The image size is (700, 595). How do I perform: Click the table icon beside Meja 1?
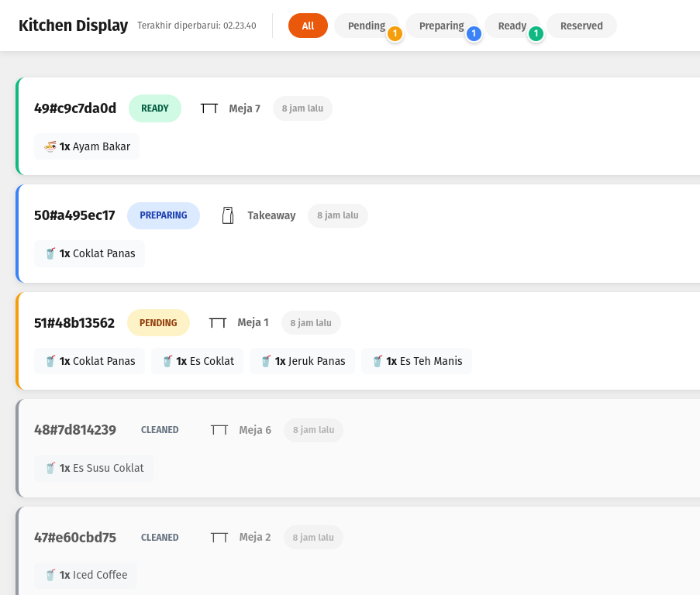point(218,322)
